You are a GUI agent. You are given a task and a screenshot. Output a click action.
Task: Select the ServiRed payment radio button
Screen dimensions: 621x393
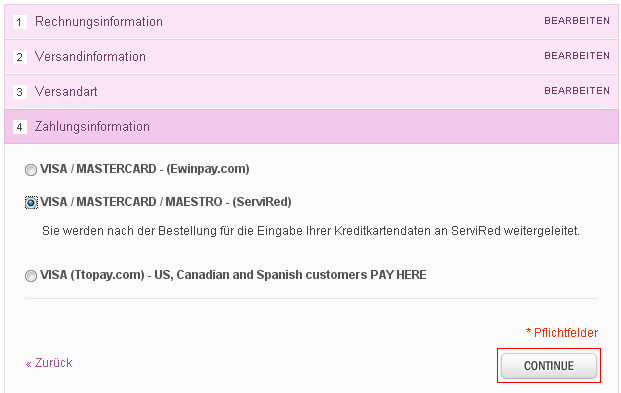click(x=31, y=203)
